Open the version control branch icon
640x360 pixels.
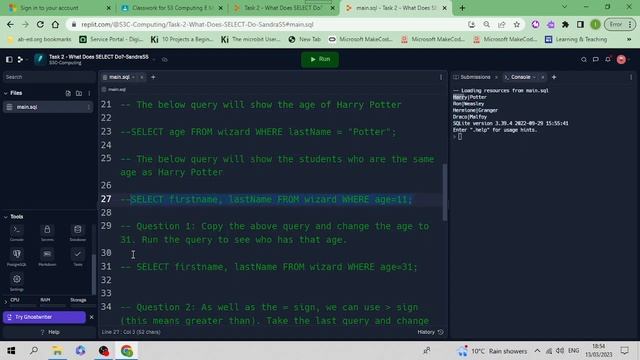pos(20,60)
